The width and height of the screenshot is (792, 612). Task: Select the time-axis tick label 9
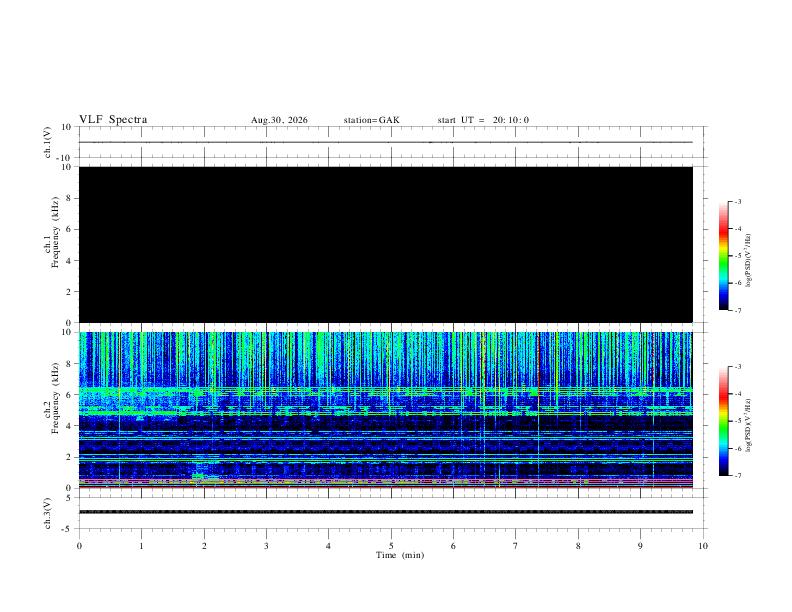(x=640, y=546)
